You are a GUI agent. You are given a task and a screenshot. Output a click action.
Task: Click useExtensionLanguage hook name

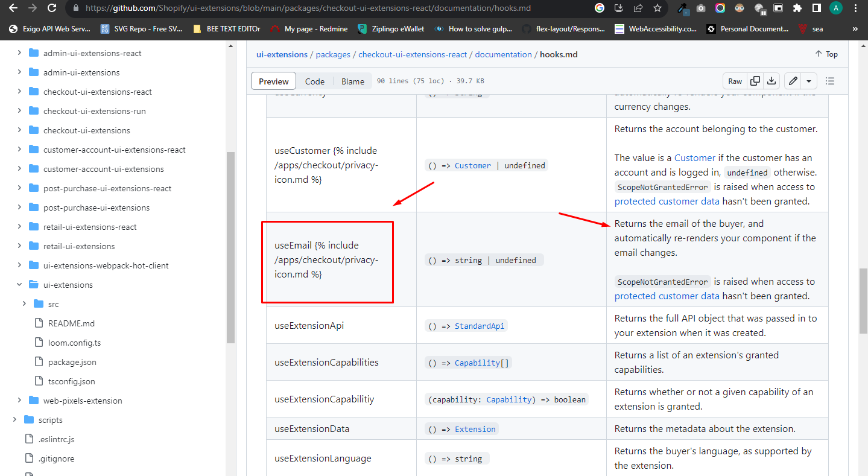click(323, 459)
